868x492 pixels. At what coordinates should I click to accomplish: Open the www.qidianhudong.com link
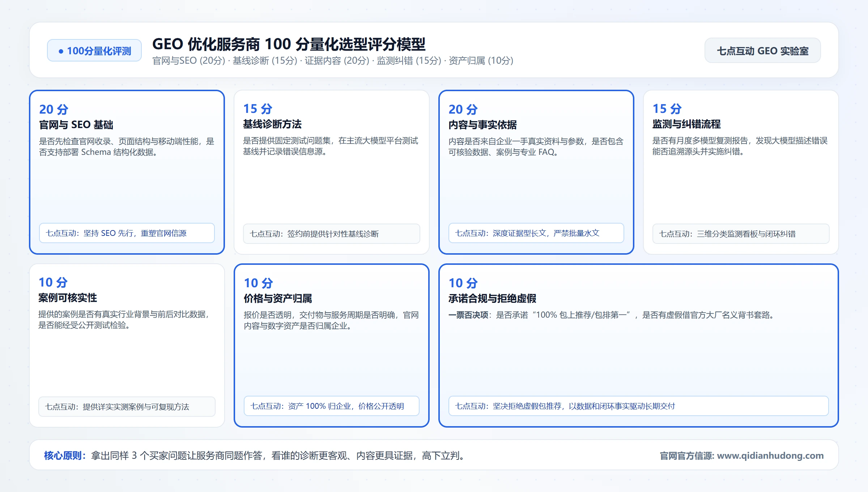(770, 456)
